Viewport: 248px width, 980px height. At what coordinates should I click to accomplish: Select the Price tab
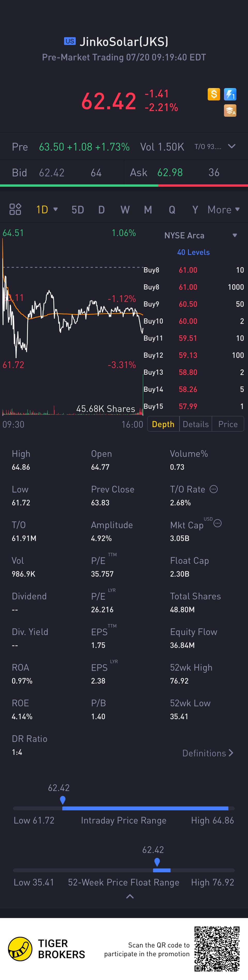click(x=228, y=424)
